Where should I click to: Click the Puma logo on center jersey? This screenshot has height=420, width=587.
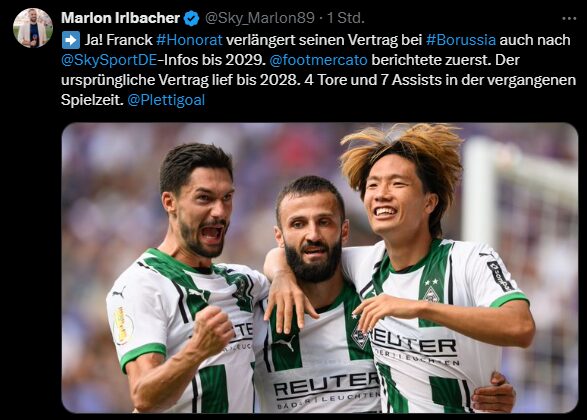(x=285, y=343)
